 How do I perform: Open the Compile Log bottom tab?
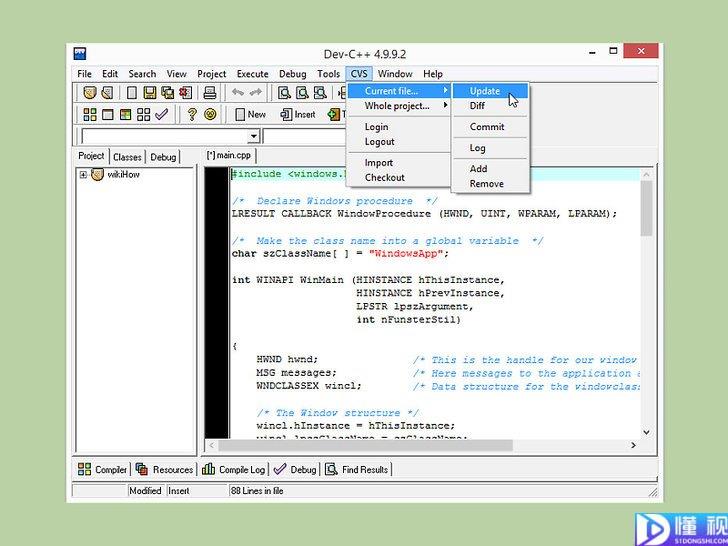pyautogui.click(x=234, y=469)
